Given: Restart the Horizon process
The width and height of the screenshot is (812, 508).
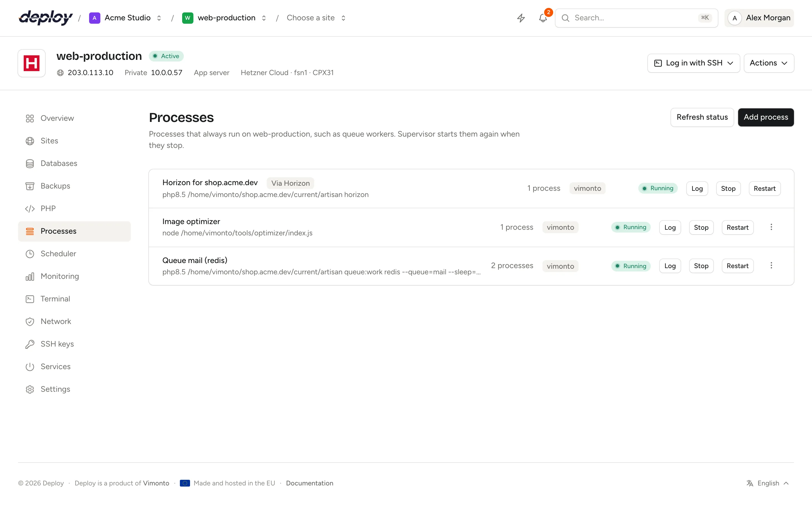Looking at the screenshot, I should (764, 189).
